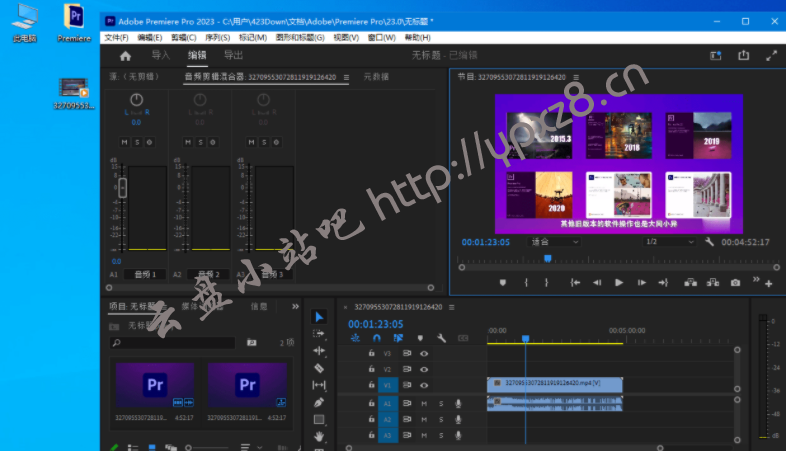Viewport: 786px width, 451px height.
Task: Open audio clip mixer panel menu
Action: tap(346, 77)
